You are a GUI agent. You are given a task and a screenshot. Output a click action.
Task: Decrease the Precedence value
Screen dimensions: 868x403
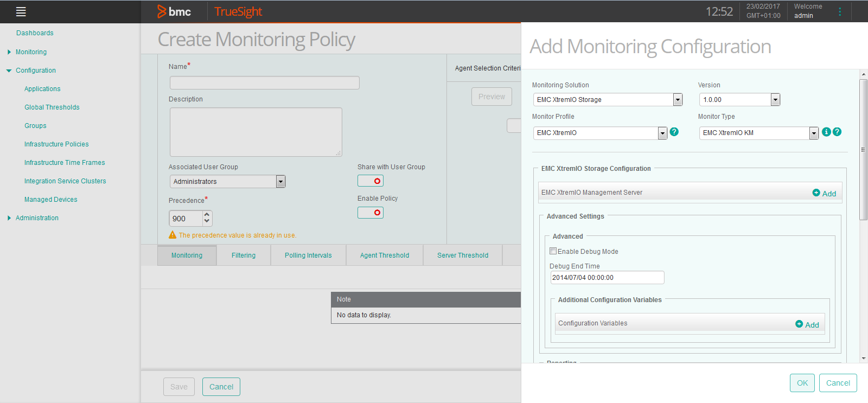point(207,221)
